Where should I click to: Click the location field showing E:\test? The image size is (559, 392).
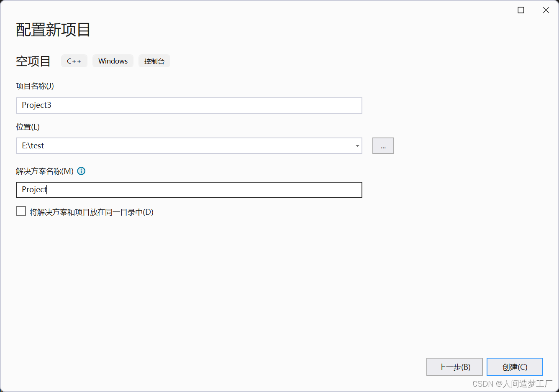point(189,146)
